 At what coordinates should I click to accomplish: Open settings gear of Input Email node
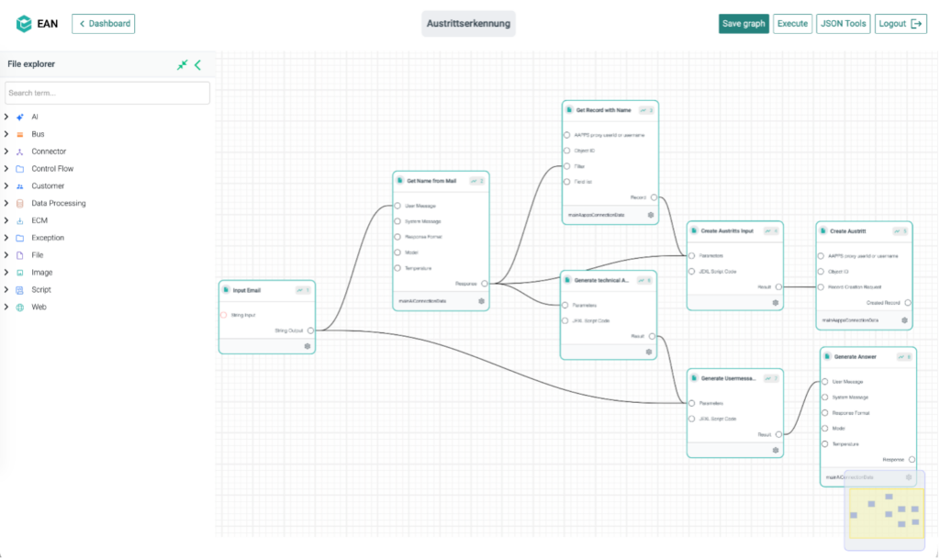(x=308, y=346)
